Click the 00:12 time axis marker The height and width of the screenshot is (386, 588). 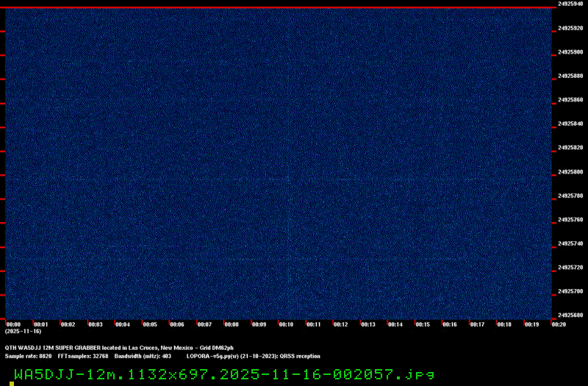point(341,324)
